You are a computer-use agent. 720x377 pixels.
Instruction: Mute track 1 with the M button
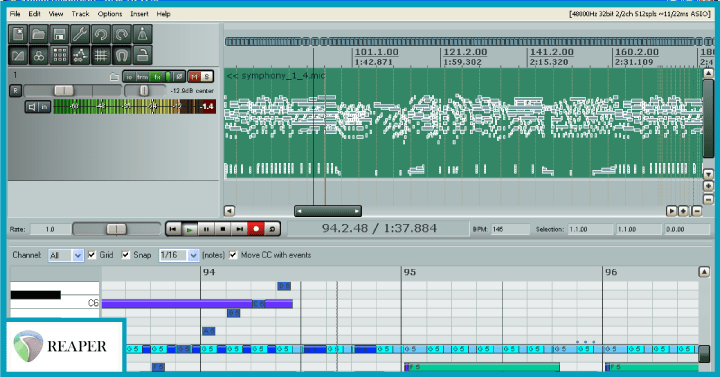pos(194,77)
